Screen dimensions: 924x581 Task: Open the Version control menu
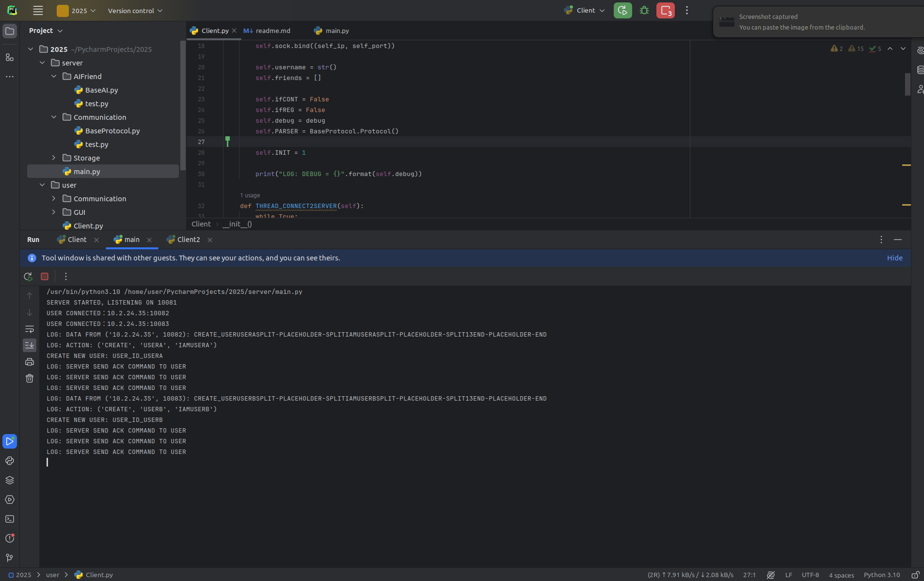click(135, 11)
